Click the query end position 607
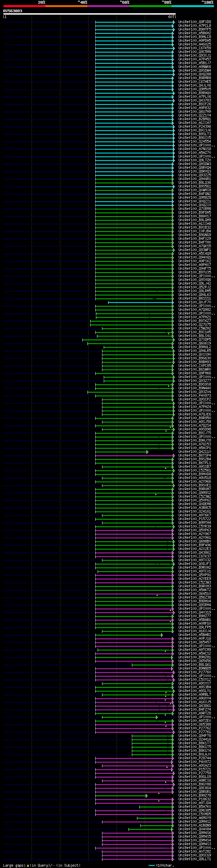The image size is (217, 868). coord(171,17)
